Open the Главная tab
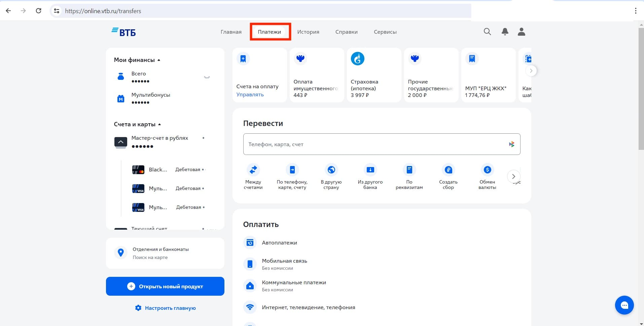This screenshot has height=326, width=644. [231, 32]
